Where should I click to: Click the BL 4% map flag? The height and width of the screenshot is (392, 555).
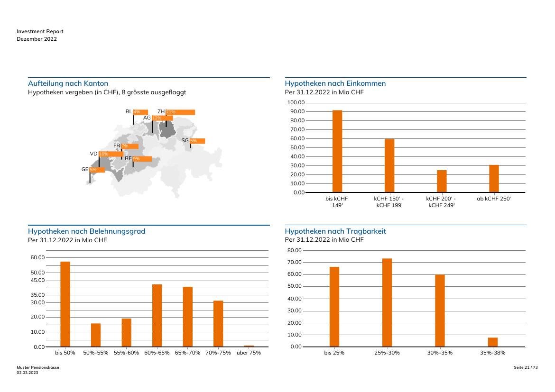tap(140, 112)
